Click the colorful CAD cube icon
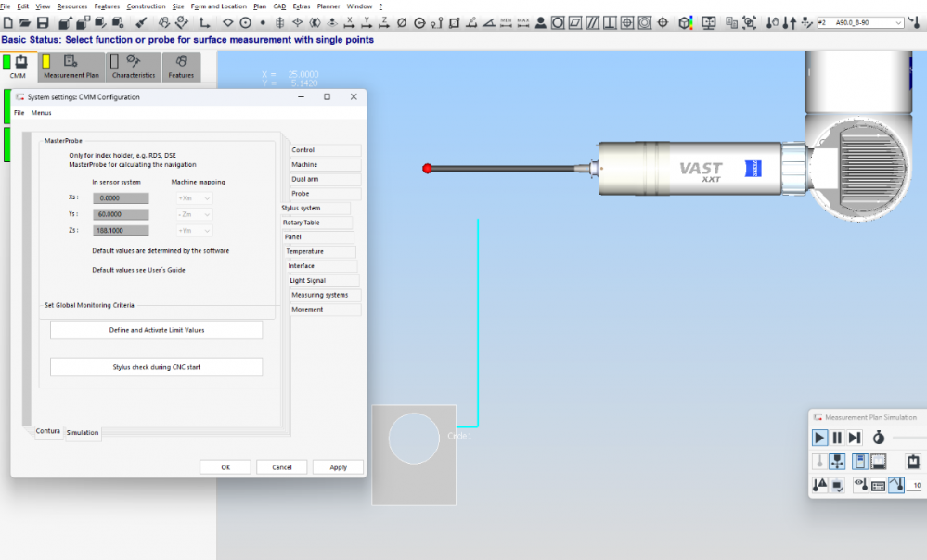 point(686,22)
